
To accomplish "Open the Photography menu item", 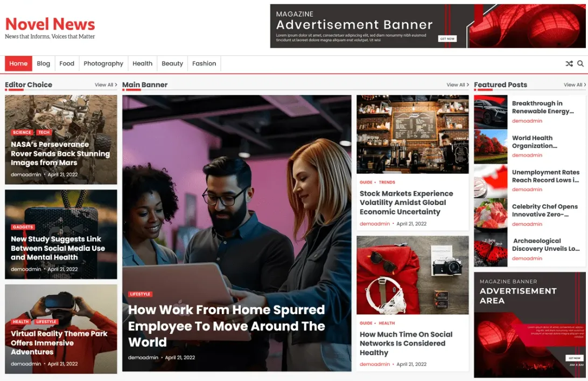I will point(103,63).
